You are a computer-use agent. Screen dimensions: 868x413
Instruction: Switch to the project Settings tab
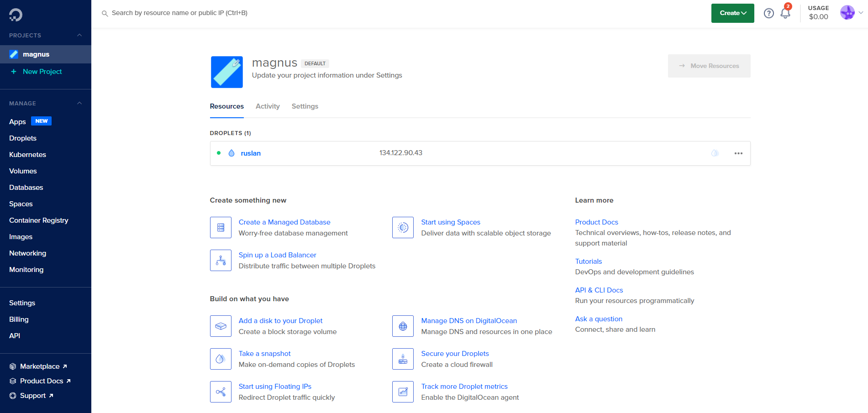point(305,106)
